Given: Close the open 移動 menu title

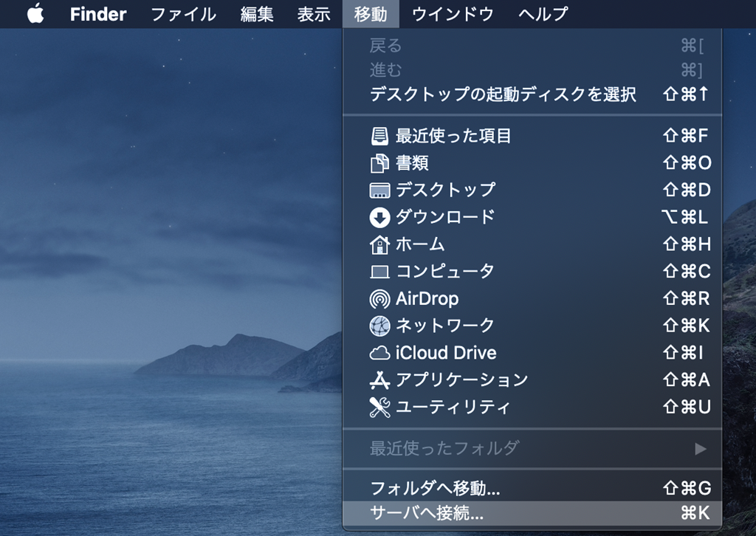Looking at the screenshot, I should pyautogui.click(x=371, y=14).
